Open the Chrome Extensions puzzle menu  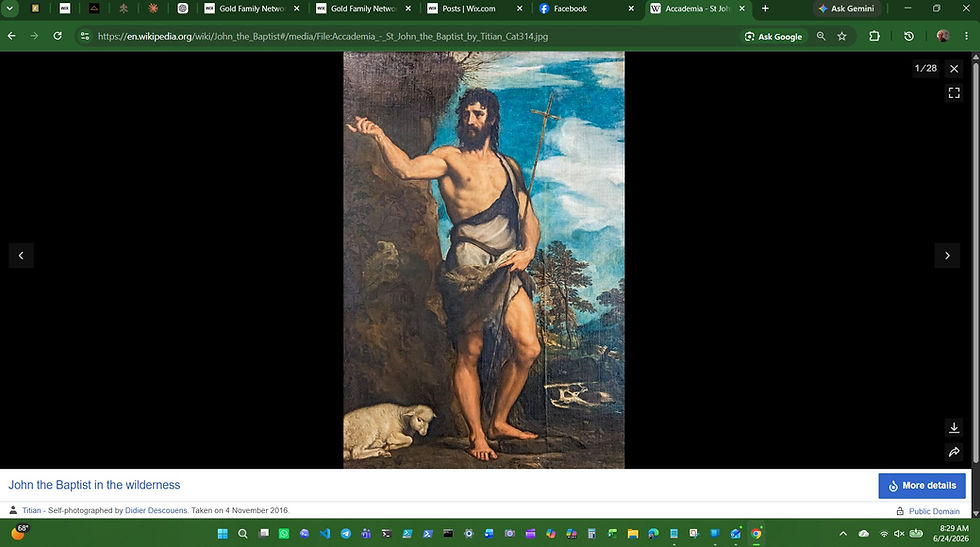(874, 36)
